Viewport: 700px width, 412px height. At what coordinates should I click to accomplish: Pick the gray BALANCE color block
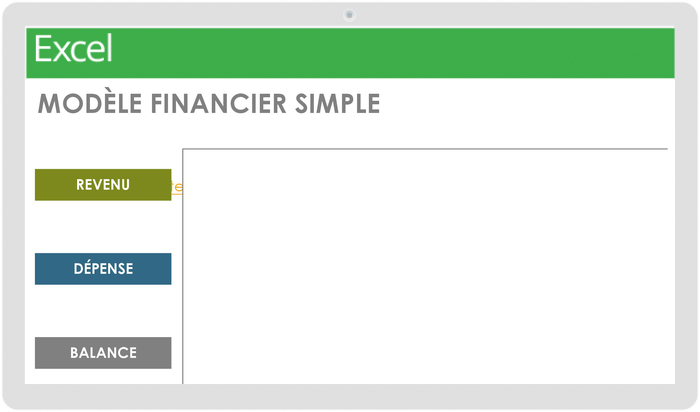[50, 353]
